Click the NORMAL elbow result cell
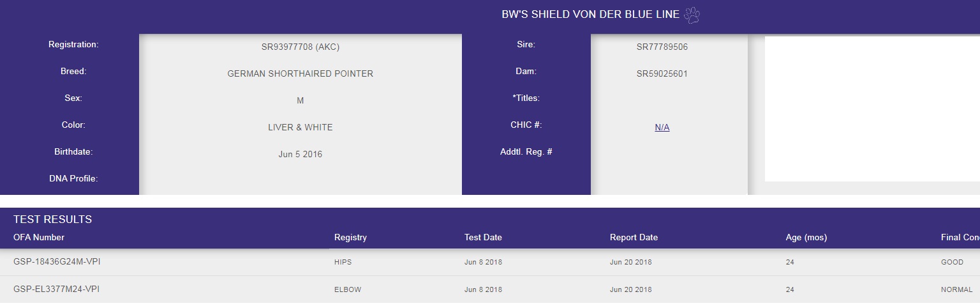Screen dimensions: 980x308 [x=956, y=289]
